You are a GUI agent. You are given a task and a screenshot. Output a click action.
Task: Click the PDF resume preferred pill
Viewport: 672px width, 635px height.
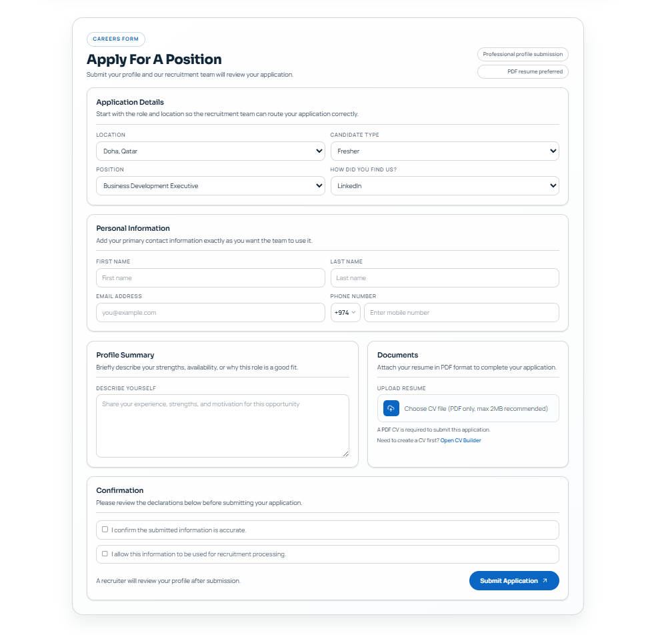tap(523, 71)
